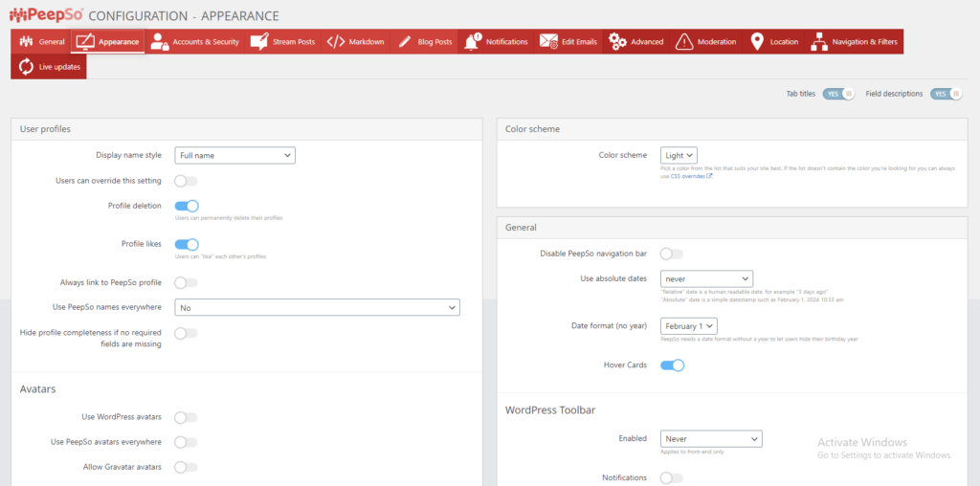This screenshot has width=980, height=486.
Task: Click the 'Applies to front-end only' description
Action: (x=692, y=452)
